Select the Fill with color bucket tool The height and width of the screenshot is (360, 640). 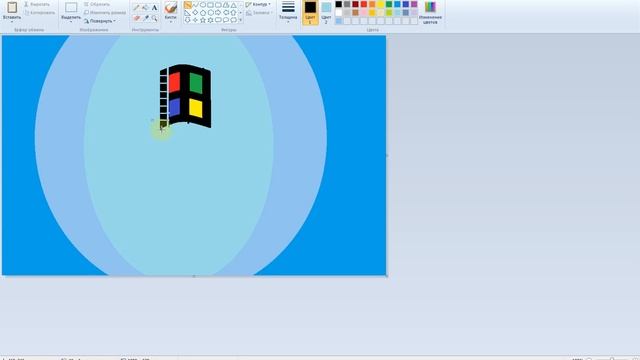[x=145, y=7]
